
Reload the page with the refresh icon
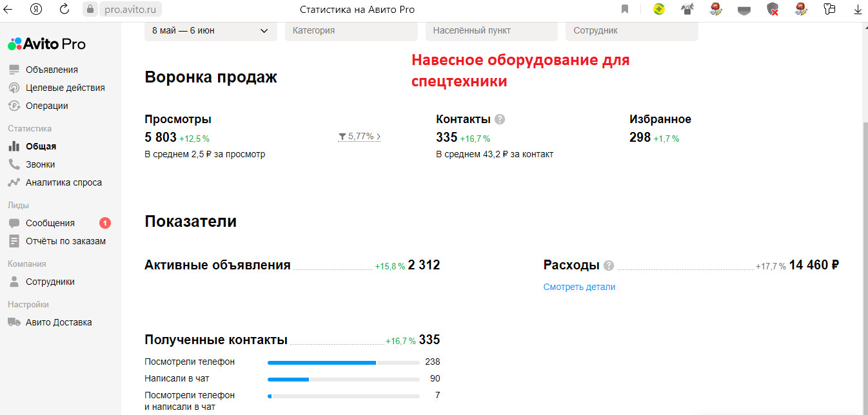tap(64, 9)
